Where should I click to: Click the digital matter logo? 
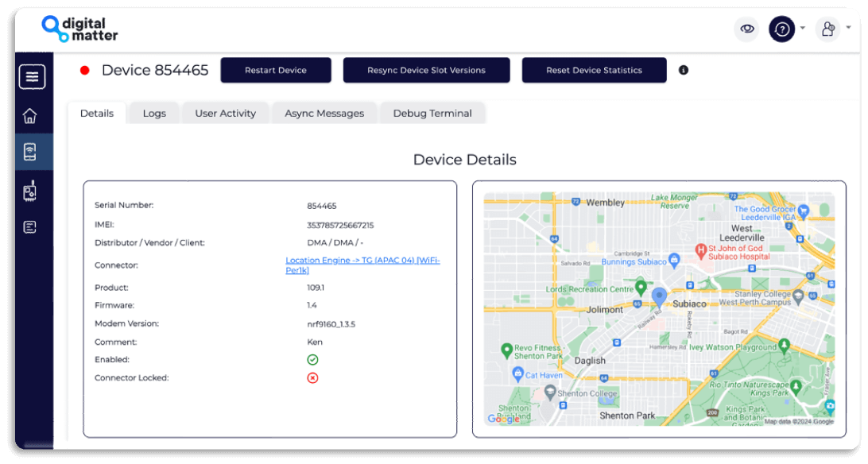(x=79, y=29)
